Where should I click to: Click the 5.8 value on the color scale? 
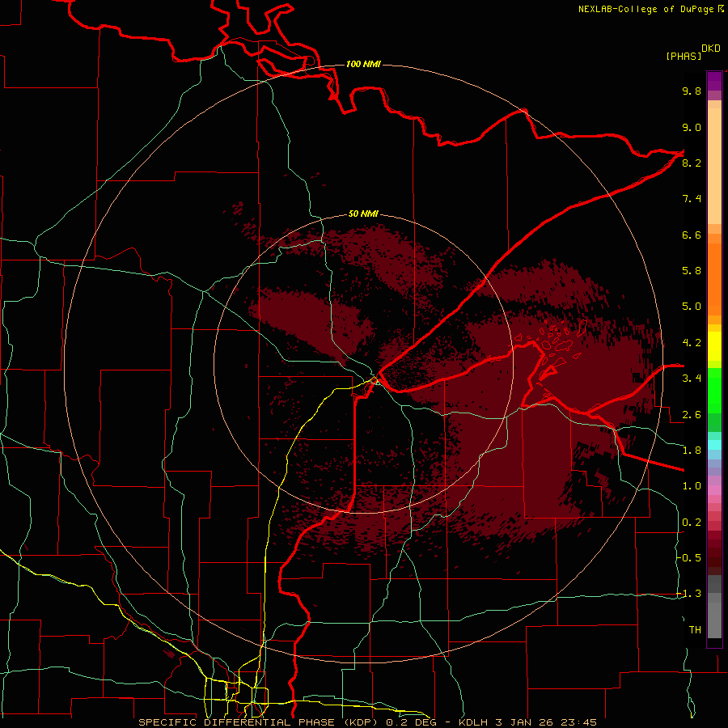tap(692, 271)
